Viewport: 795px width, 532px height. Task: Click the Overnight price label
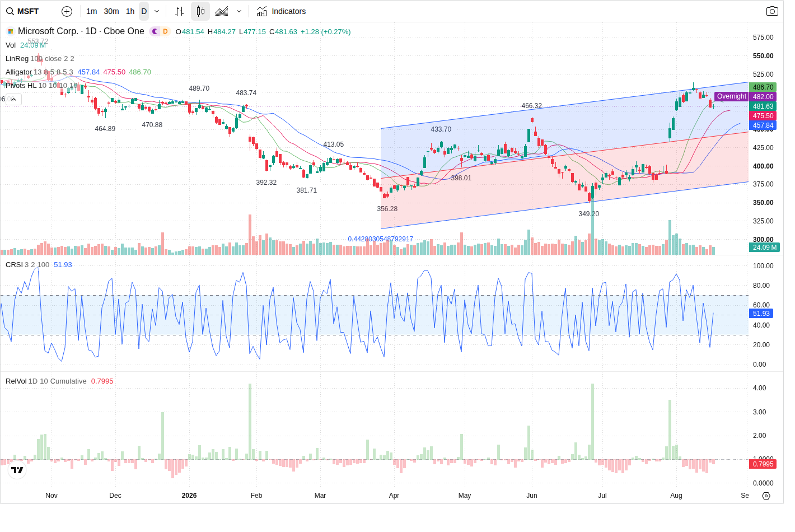731,96
